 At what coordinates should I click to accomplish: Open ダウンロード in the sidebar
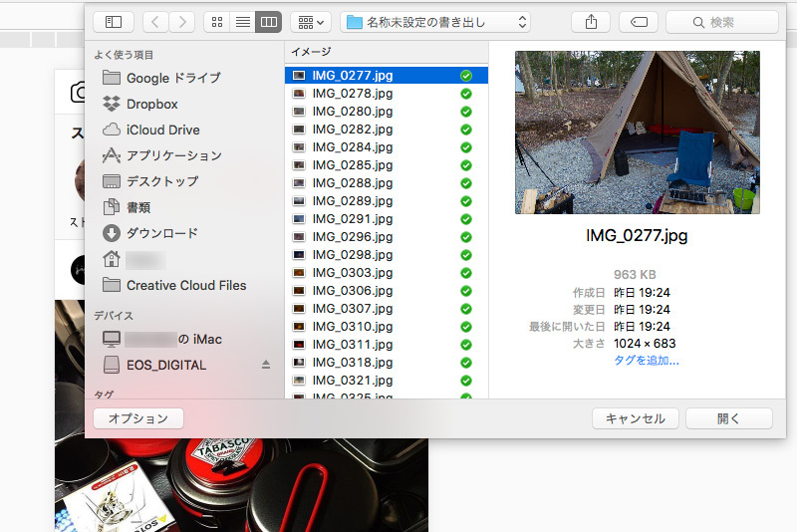150,233
